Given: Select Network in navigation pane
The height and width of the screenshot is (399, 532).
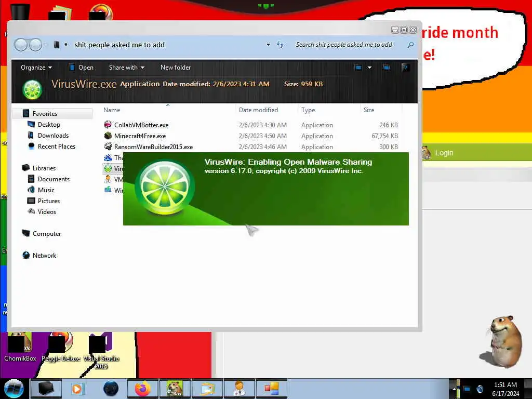Looking at the screenshot, I should pos(44,255).
